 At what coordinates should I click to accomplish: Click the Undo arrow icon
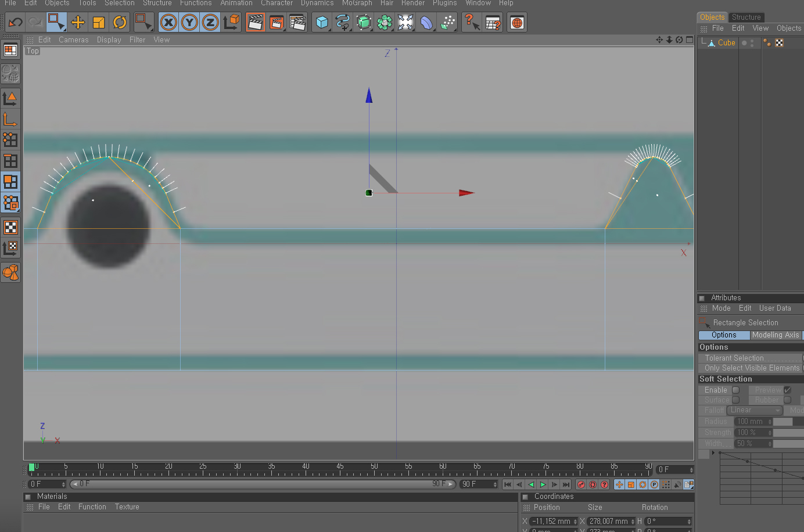pyautogui.click(x=16, y=23)
